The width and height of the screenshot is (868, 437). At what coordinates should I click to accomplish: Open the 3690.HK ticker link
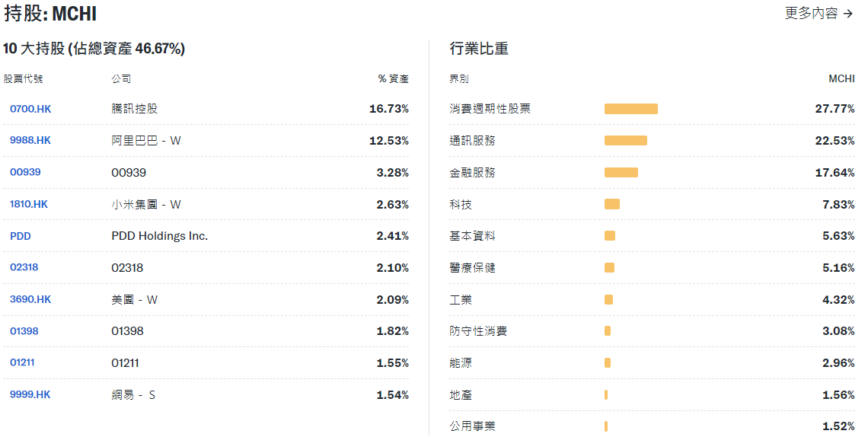tap(30, 299)
